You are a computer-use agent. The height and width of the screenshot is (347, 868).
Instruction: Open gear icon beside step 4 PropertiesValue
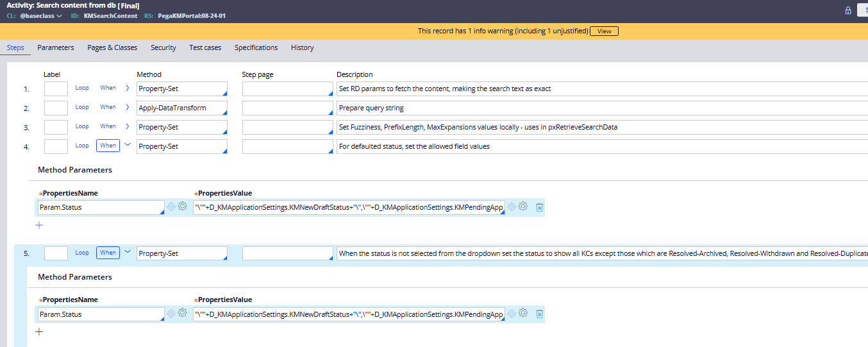point(523,207)
